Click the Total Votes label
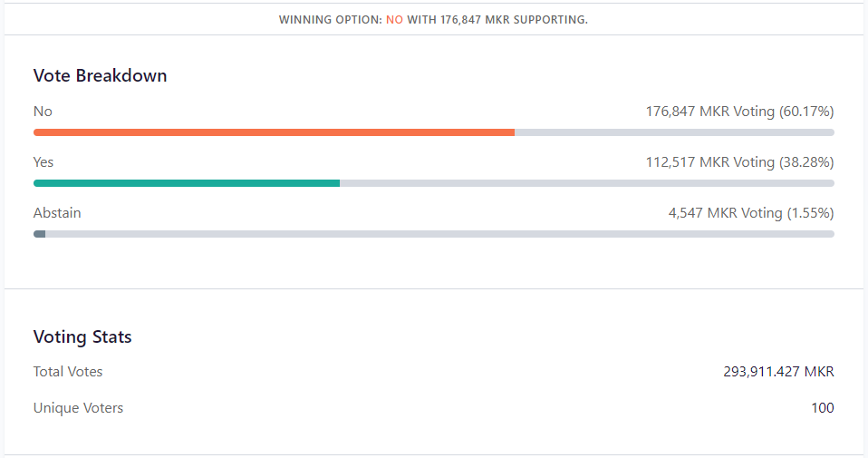This screenshot has height=458, width=868. [68, 372]
